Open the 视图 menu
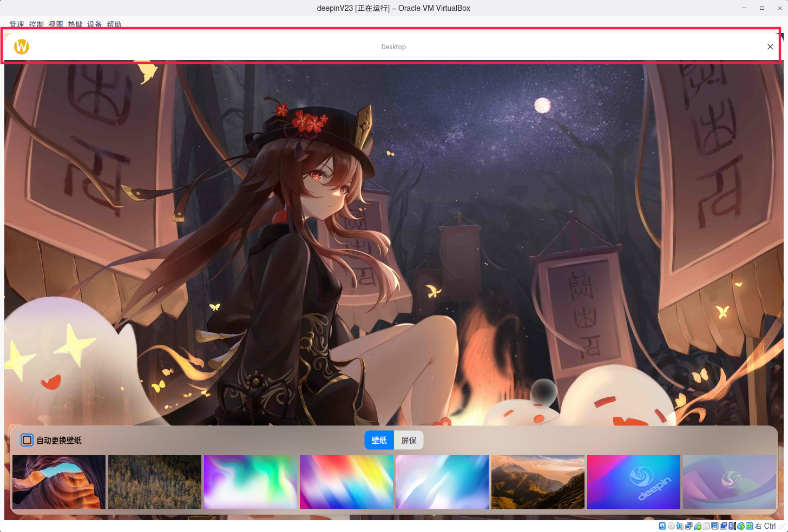Image resolution: width=788 pixels, height=532 pixels. pyautogui.click(x=56, y=24)
